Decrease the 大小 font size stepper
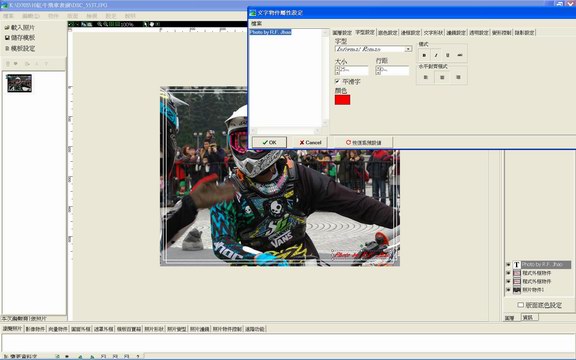576x360 pixels. coord(337,73)
